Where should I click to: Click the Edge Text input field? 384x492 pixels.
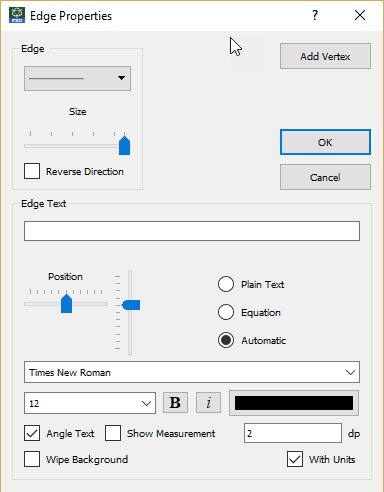[192, 231]
